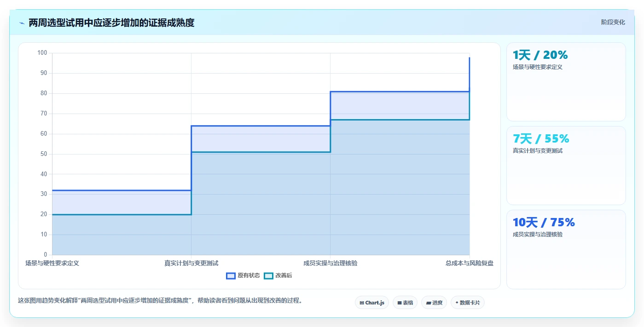Click x-axis label 总成本与风险复盘
The image size is (644, 327).
pos(470,263)
